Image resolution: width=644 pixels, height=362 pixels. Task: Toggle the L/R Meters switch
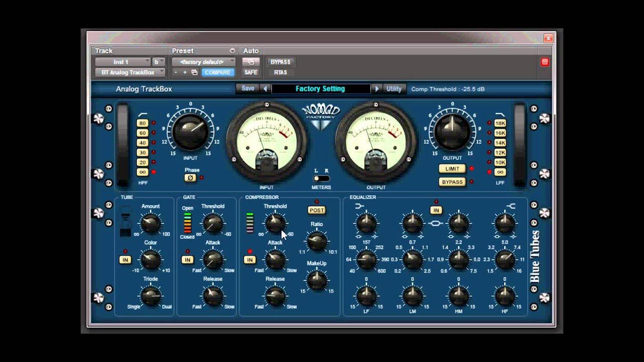point(321,178)
